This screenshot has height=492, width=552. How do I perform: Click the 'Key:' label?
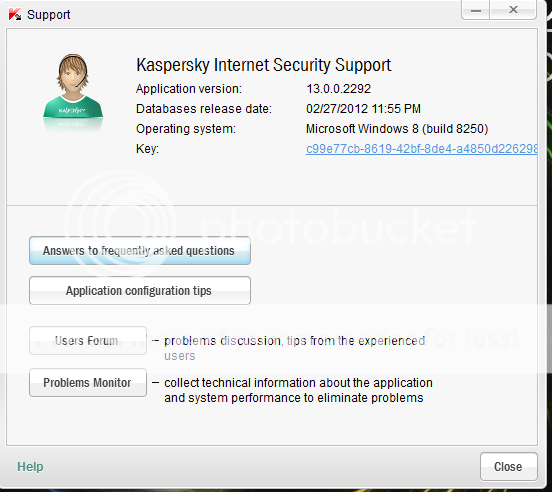147,149
